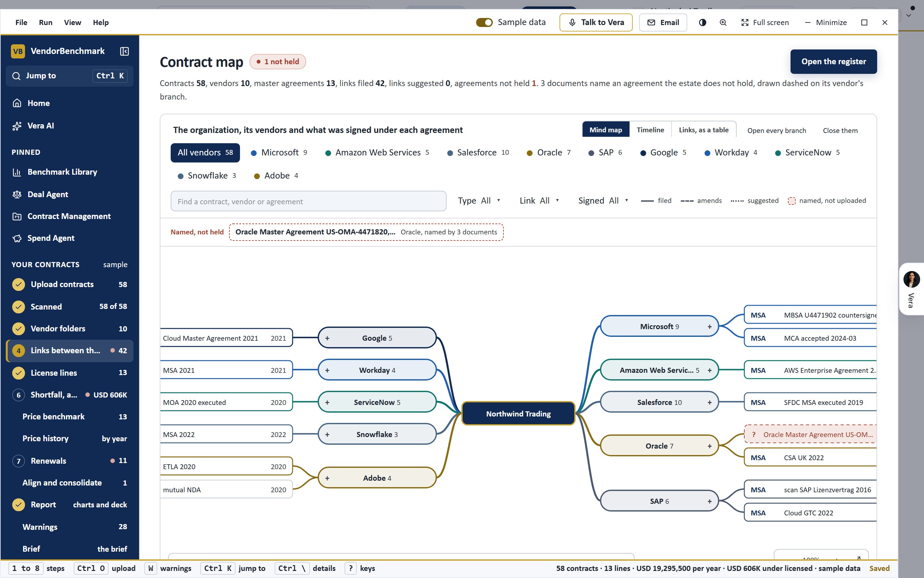Viewport: 924px width, 578px height.
Task: Open Deal Agent scales icon
Action: pos(17,194)
